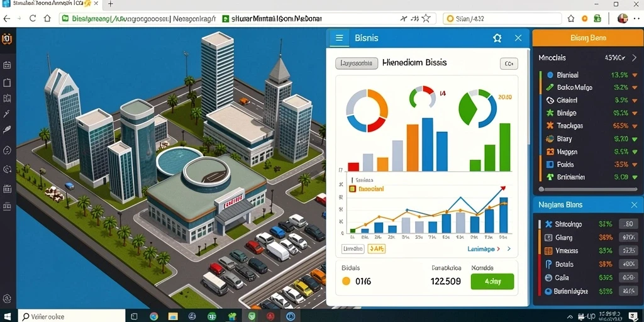Click the yellow coin next to 01/6

(x=347, y=281)
